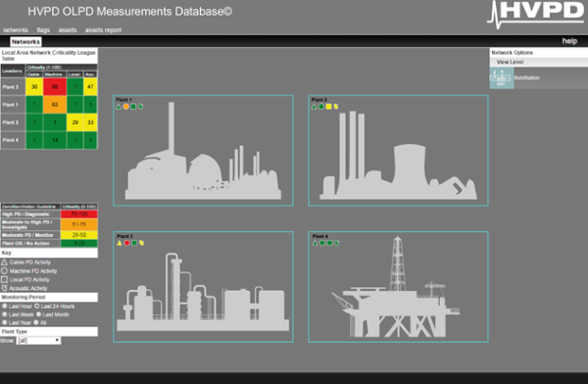Viewport: 588px width, 384px height.
Task: Select Last Week monitoring period
Action: 5,314
